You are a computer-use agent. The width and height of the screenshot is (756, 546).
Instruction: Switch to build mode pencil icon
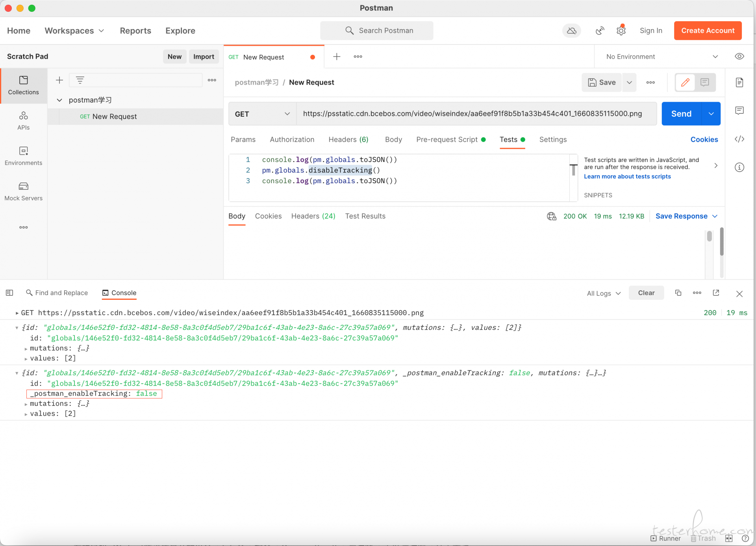click(x=685, y=82)
